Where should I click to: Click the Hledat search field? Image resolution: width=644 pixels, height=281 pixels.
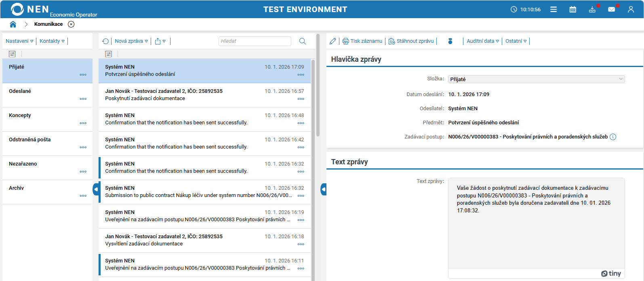point(255,41)
